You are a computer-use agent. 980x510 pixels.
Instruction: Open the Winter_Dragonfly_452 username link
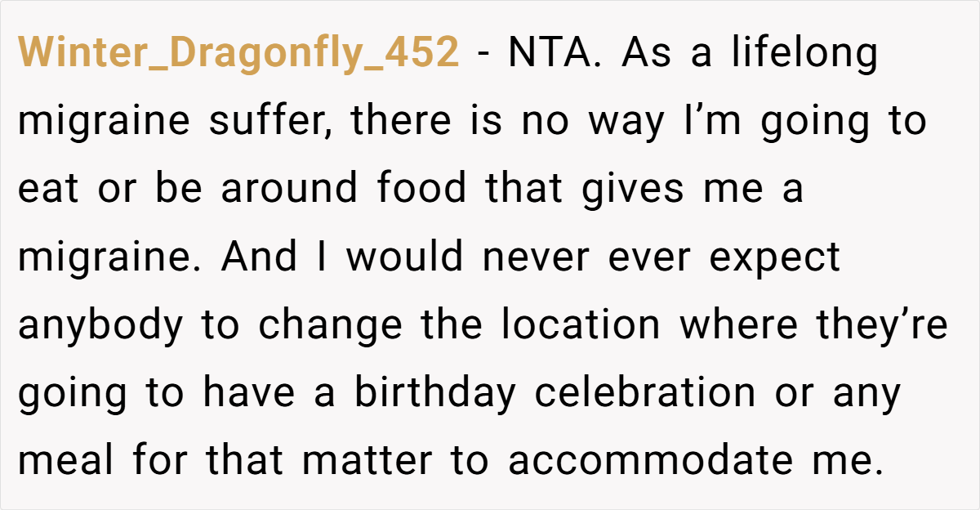tap(238, 55)
